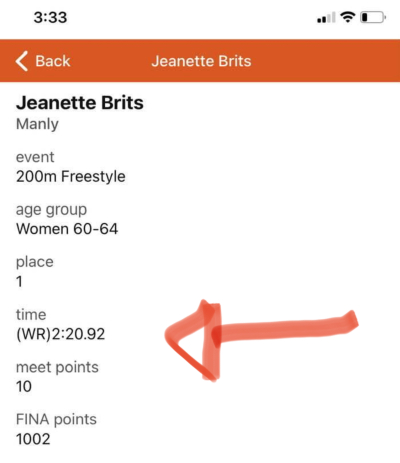
Task: Tap the Manly club name
Action: click(37, 124)
